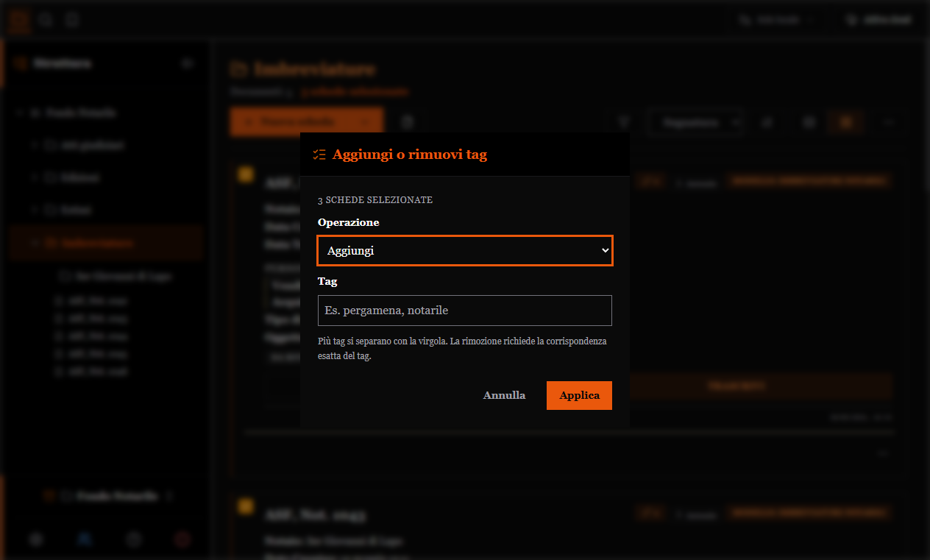Image resolution: width=930 pixels, height=560 pixels.
Task: Click the "Tag" field label
Action: [x=327, y=281]
